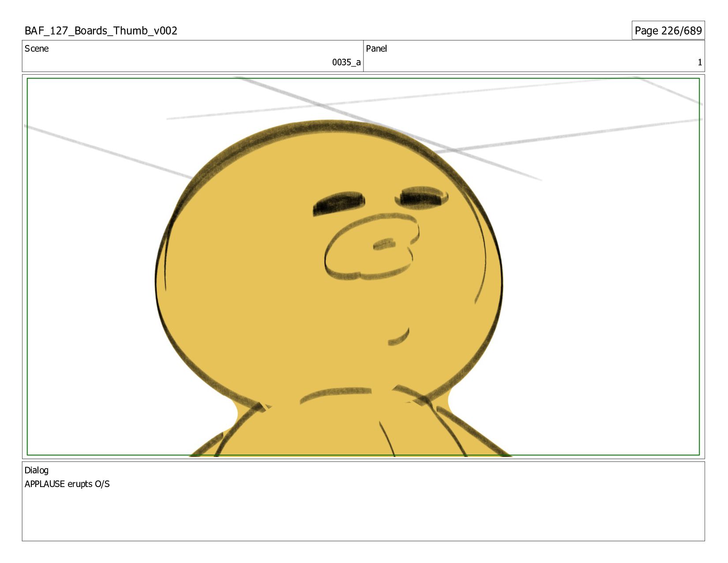Select the Scene label

(37, 49)
